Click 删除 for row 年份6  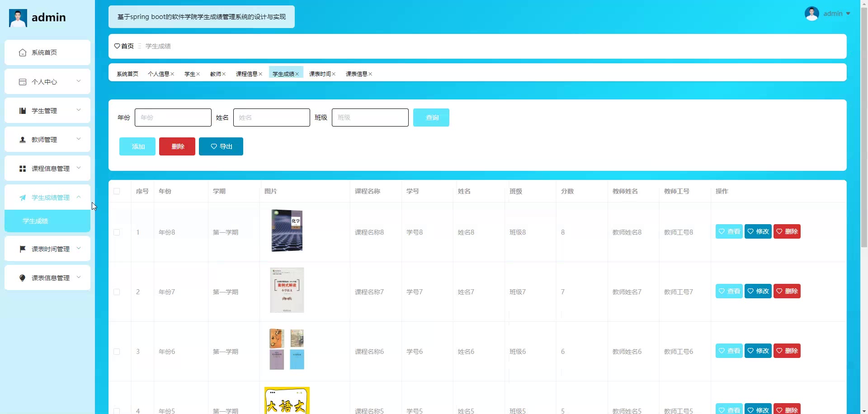click(x=787, y=351)
